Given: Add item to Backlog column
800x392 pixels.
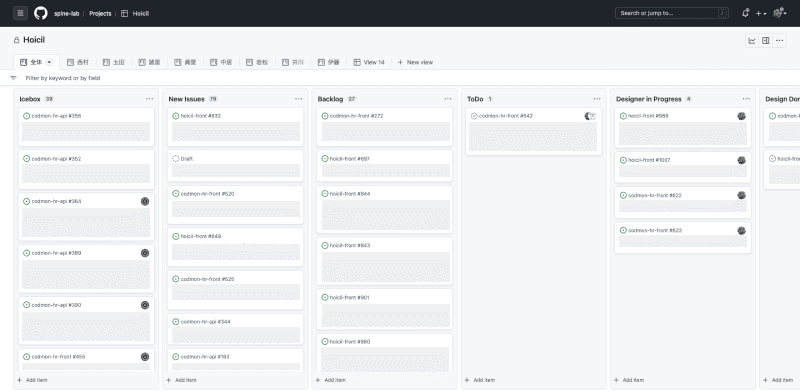Looking at the screenshot, I should pos(331,380).
